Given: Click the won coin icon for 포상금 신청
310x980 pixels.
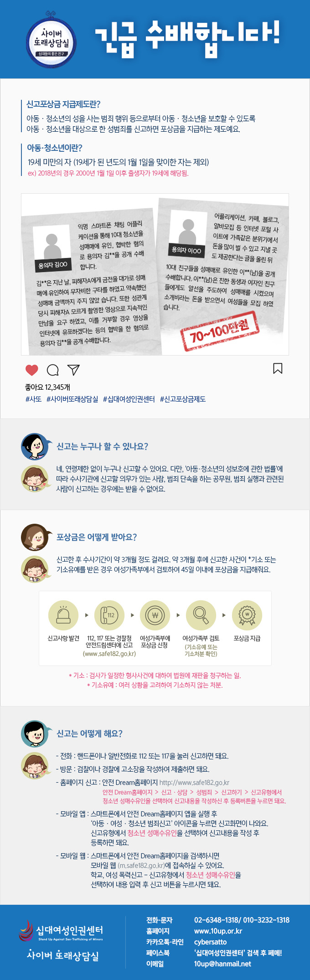Looking at the screenshot, I should pos(155,615).
